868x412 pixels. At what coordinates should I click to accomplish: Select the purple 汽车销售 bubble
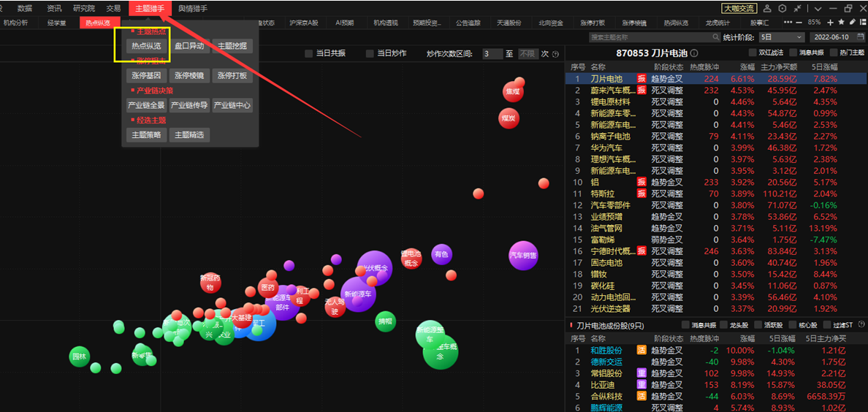tap(523, 255)
